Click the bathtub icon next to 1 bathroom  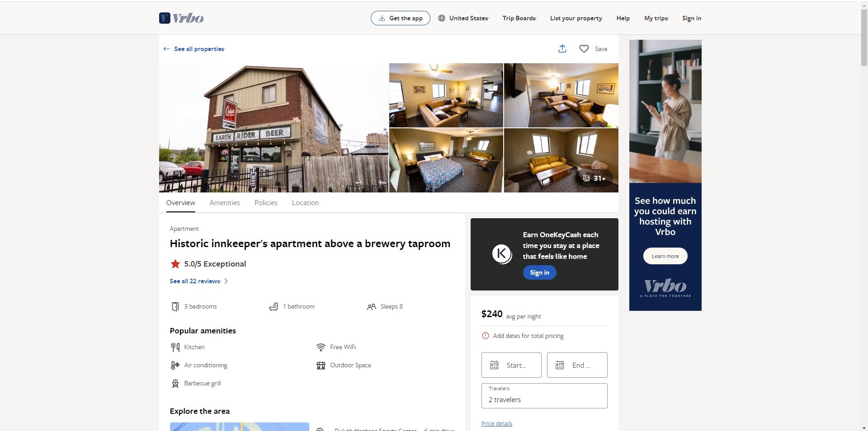[x=274, y=307]
